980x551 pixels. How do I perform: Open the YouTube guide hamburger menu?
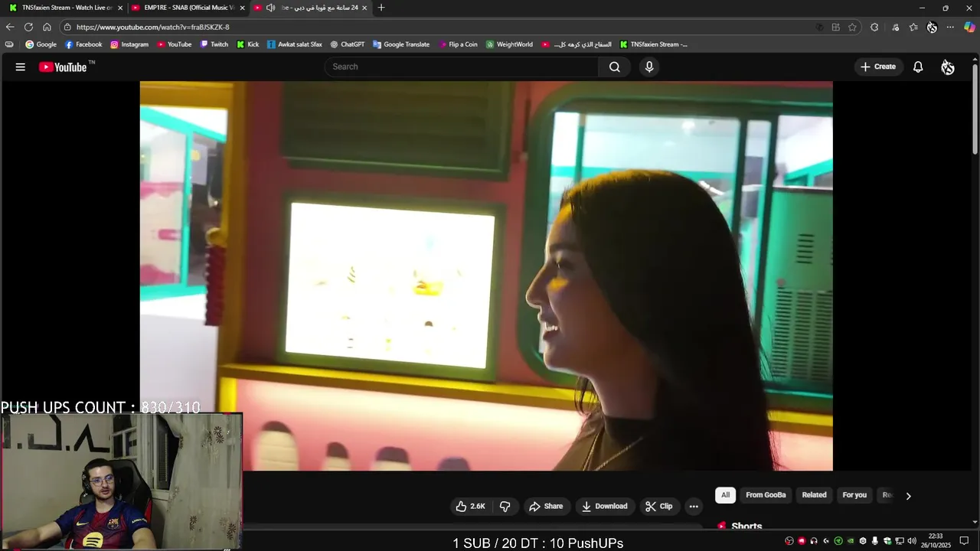21,67
